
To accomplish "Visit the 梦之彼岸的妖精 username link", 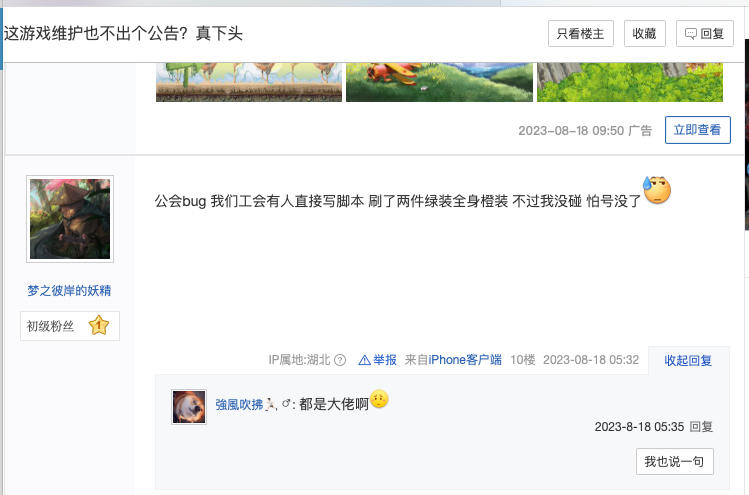I will coord(69,291).
